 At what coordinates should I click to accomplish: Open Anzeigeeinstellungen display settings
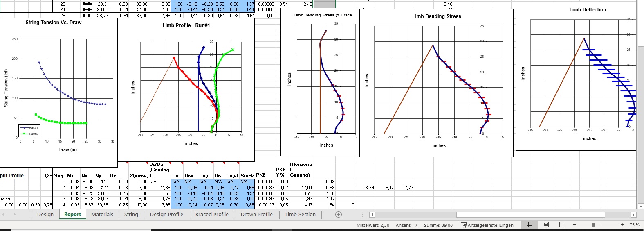tap(487, 225)
